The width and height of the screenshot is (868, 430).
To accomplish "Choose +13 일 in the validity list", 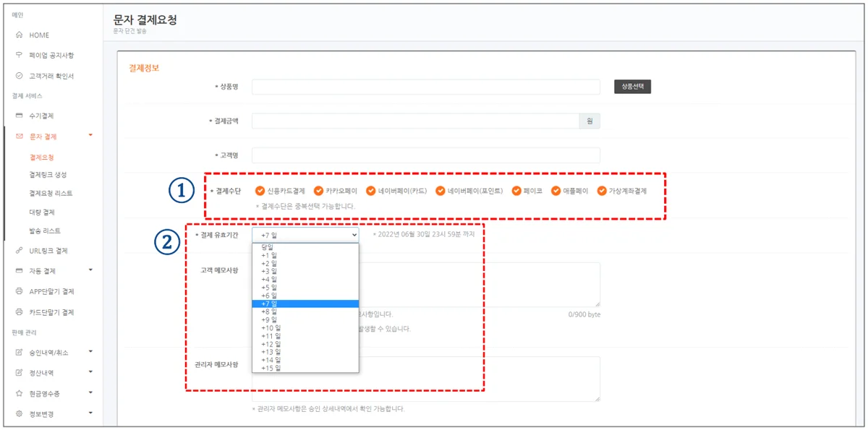I will [305, 352].
